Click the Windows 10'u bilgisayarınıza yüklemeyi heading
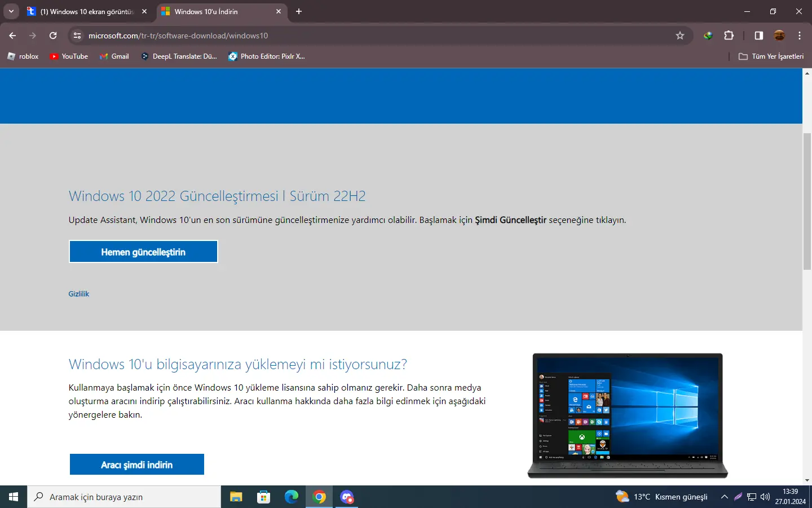The height and width of the screenshot is (508, 812). pyautogui.click(x=238, y=365)
